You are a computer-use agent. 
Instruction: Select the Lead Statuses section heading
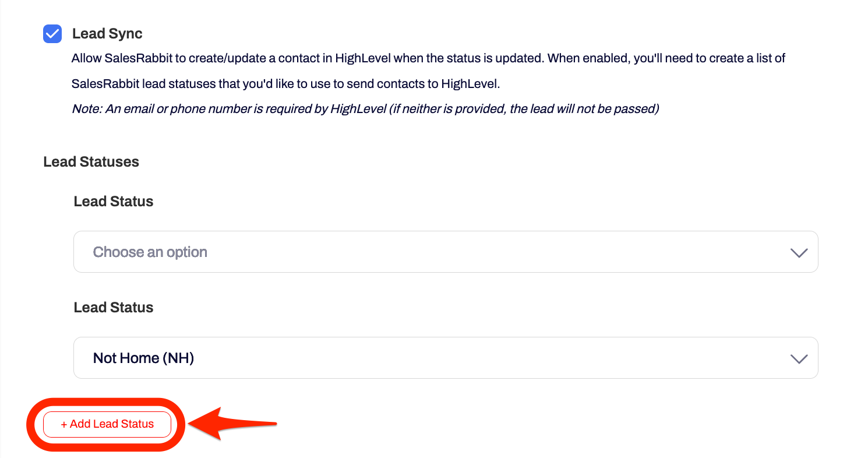91,161
